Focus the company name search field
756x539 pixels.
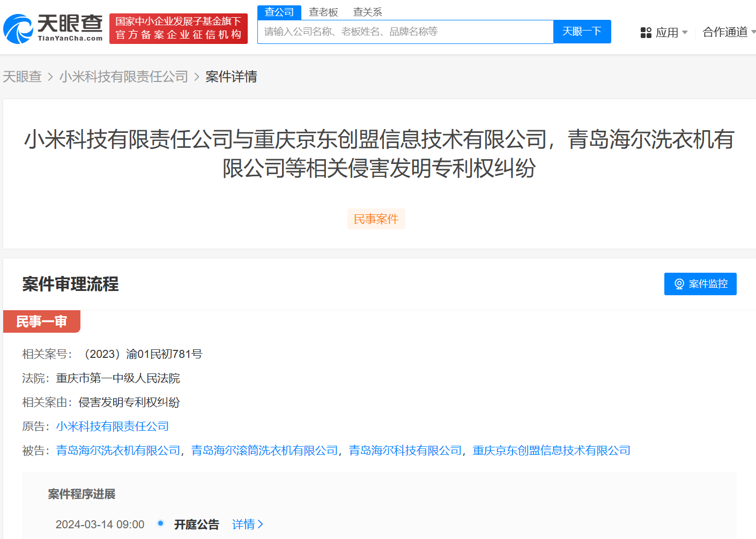(405, 32)
